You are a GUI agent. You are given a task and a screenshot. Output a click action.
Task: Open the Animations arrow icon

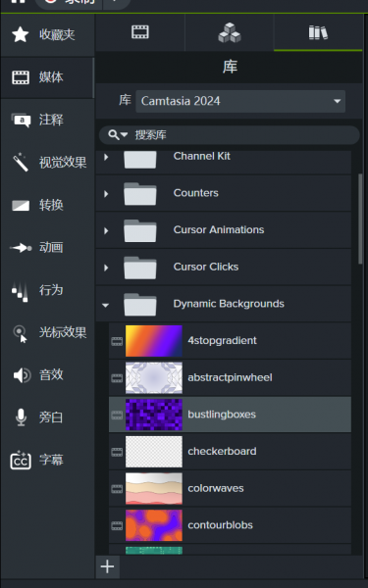tap(21, 248)
